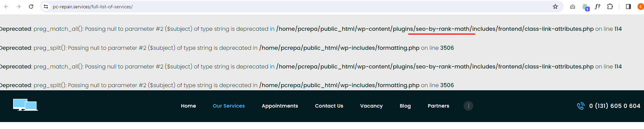Open site information icon in address bar
The width and height of the screenshot is (644, 129).
(46, 7)
